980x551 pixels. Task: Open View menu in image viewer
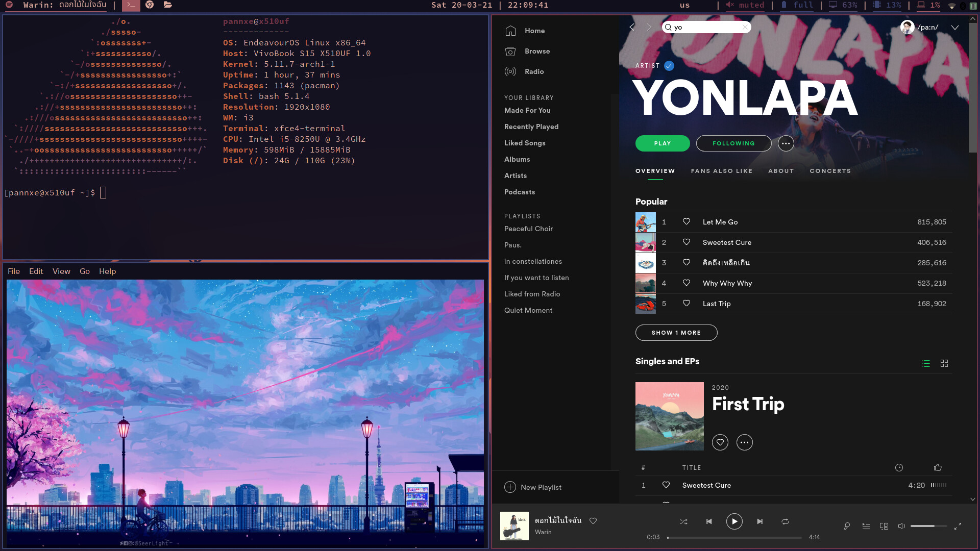(61, 271)
